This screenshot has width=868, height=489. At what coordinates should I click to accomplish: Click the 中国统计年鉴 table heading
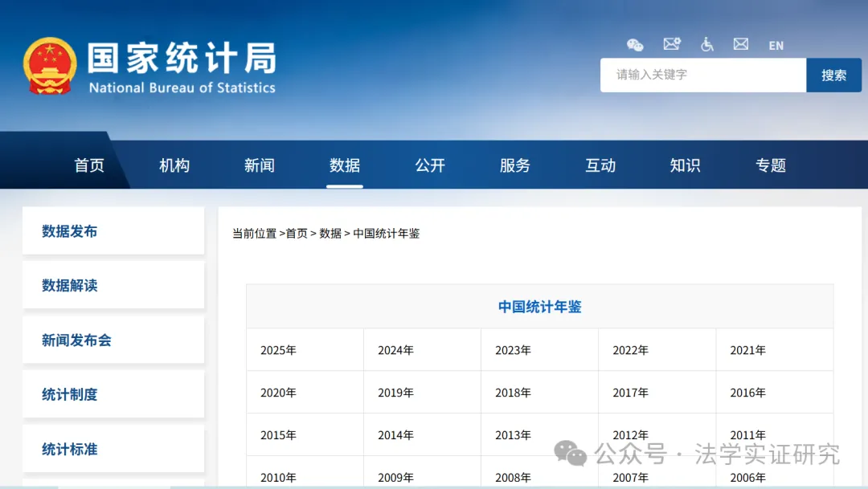[x=540, y=307]
